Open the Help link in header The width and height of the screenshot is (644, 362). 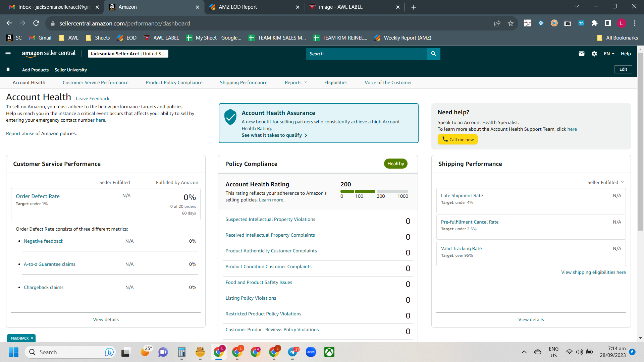click(626, 54)
